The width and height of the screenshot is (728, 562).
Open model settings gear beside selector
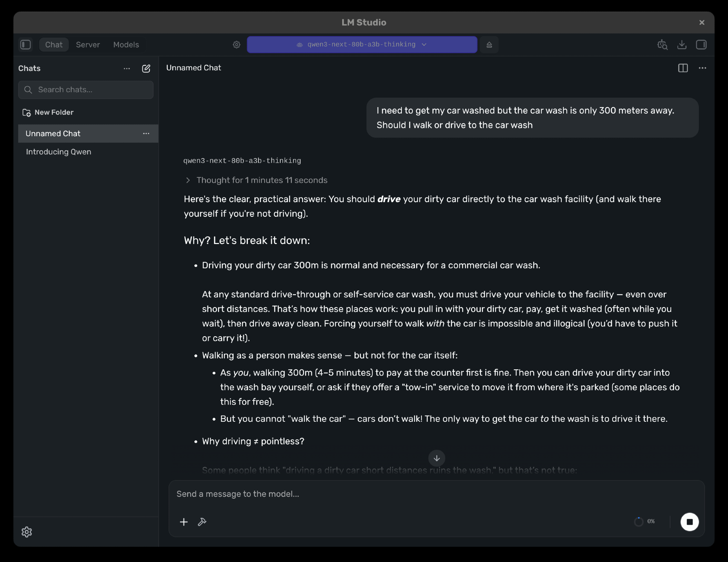click(237, 45)
